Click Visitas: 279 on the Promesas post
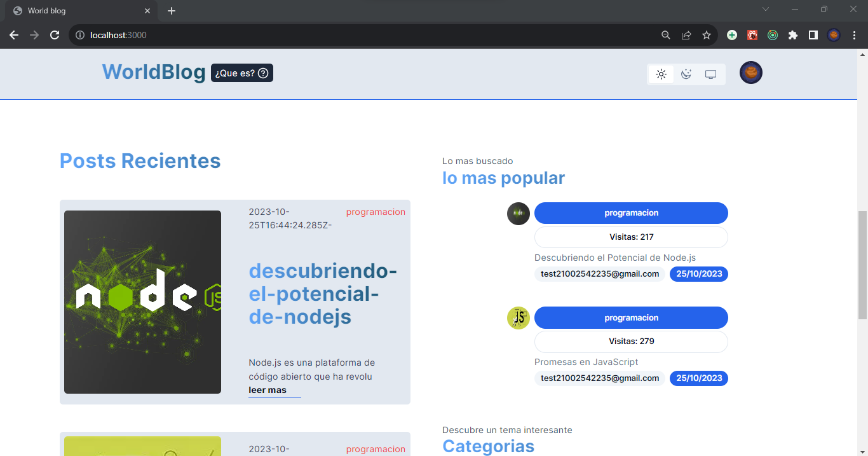The width and height of the screenshot is (868, 456). (x=631, y=341)
